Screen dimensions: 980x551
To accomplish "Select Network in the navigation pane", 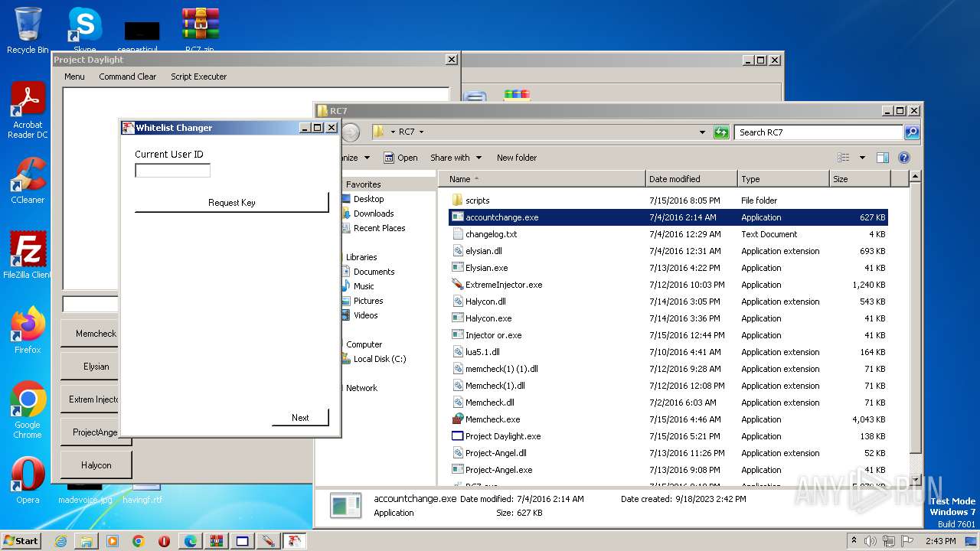I will click(x=361, y=388).
